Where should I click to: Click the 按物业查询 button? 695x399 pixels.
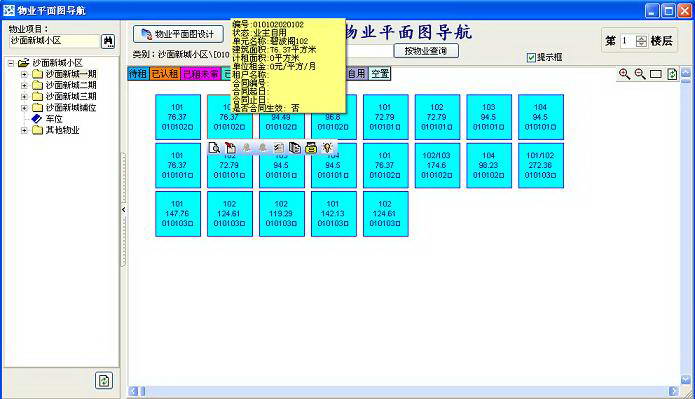tap(426, 51)
